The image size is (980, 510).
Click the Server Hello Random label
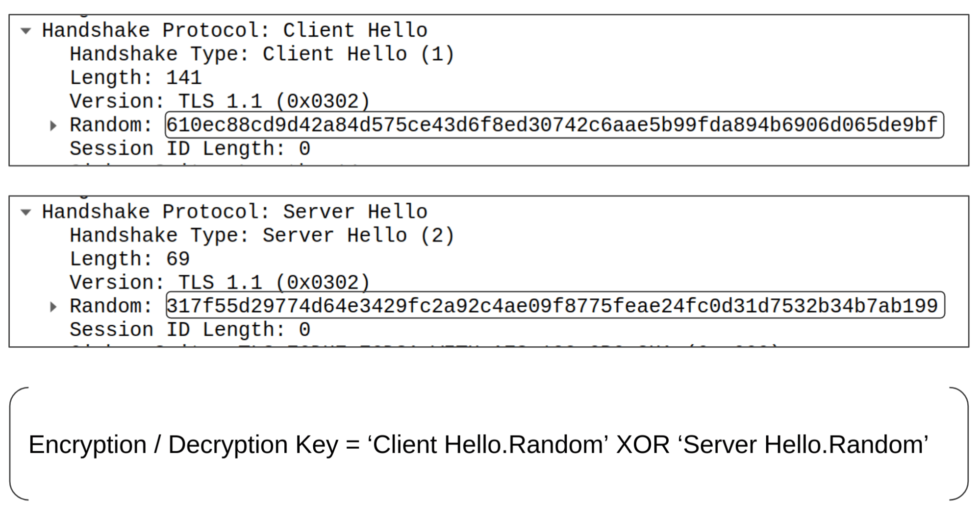111,306
